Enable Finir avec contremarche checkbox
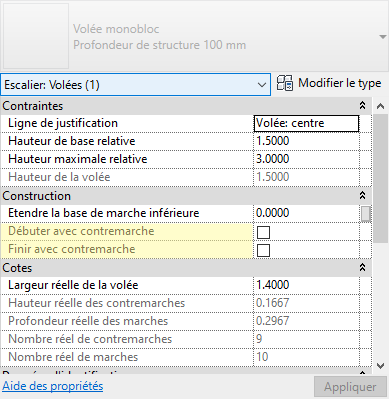Image resolution: width=389 pixels, height=399 pixels. (263, 250)
